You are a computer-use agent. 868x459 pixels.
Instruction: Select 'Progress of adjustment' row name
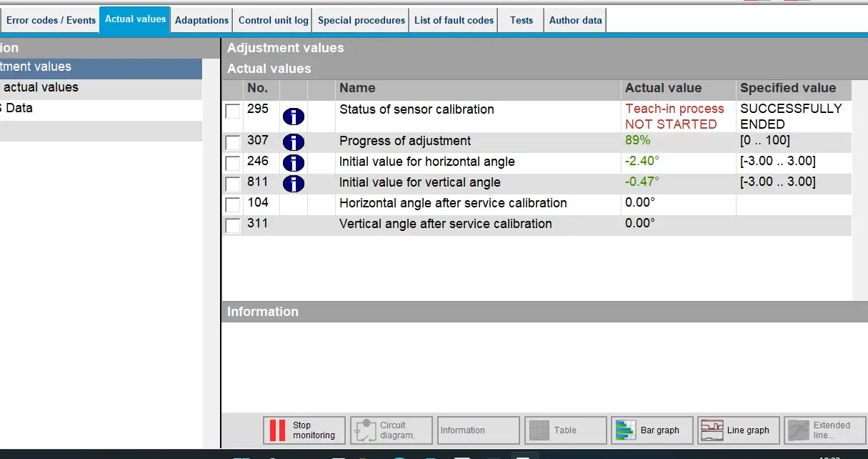tap(405, 141)
